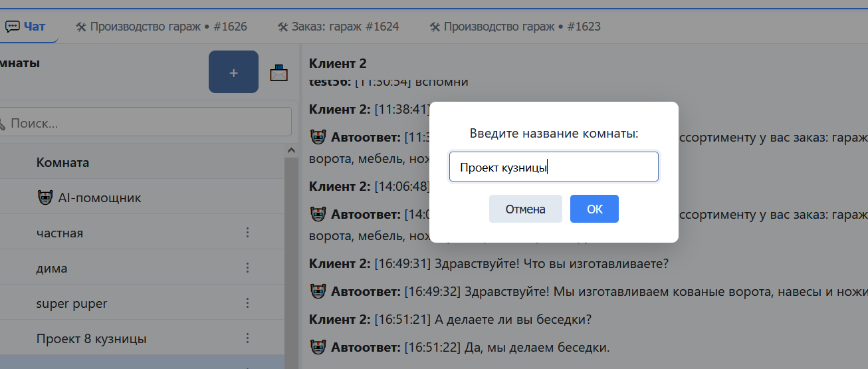Click the room search field
This screenshot has height=369, width=868.
pos(144,123)
